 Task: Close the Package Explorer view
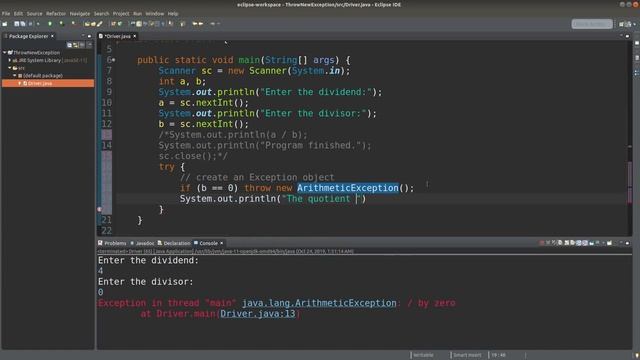pos(52,36)
